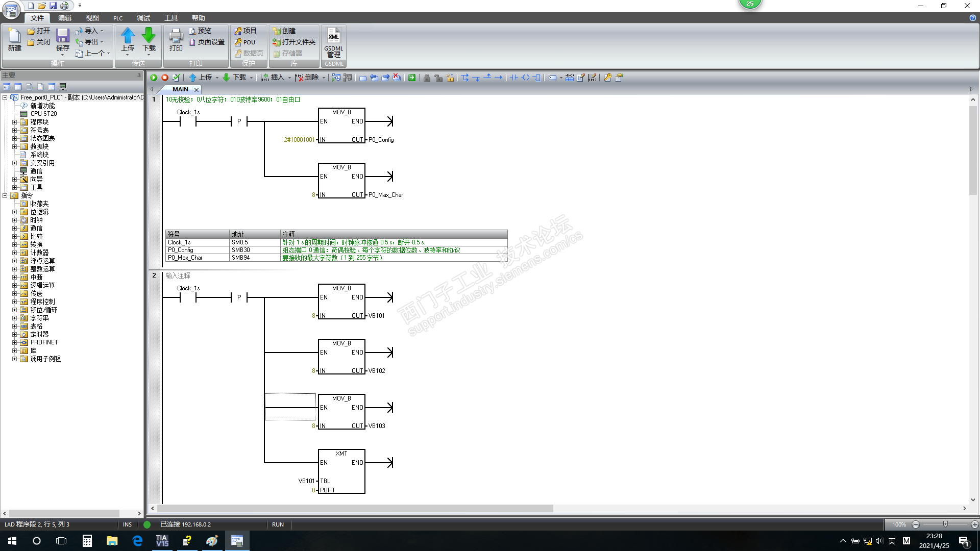Expand the 定时器 instruction folder
This screenshot has height=551, width=980.
click(15, 334)
